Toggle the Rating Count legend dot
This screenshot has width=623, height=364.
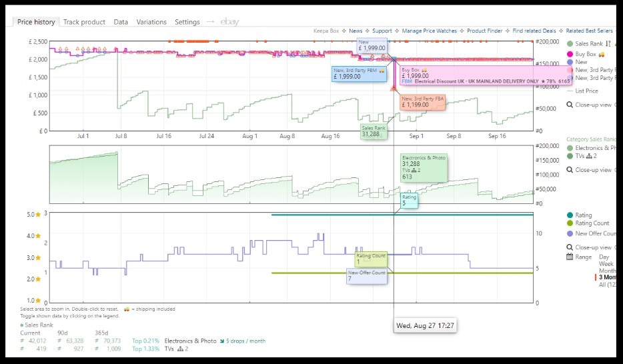[570, 223]
